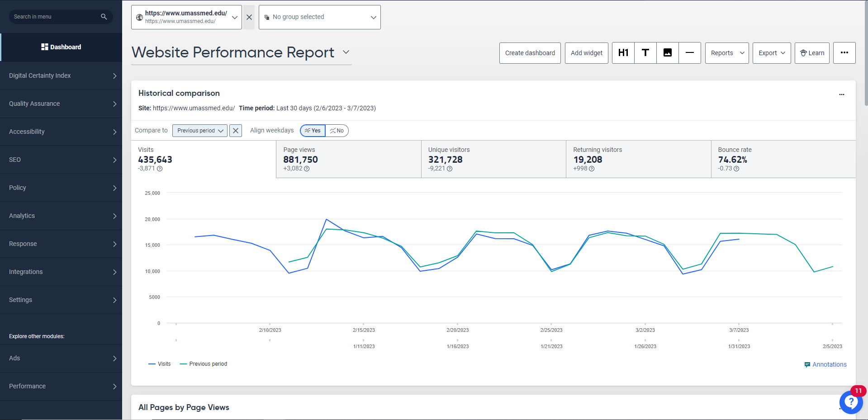The height and width of the screenshot is (420, 868).
Task: Open the more options ellipsis next to Learn
Action: (844, 53)
